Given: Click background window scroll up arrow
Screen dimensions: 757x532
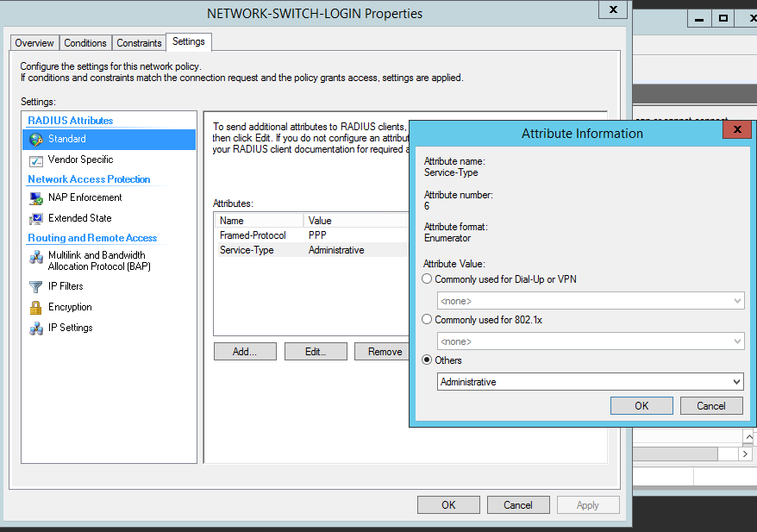Looking at the screenshot, I should click(748, 436).
